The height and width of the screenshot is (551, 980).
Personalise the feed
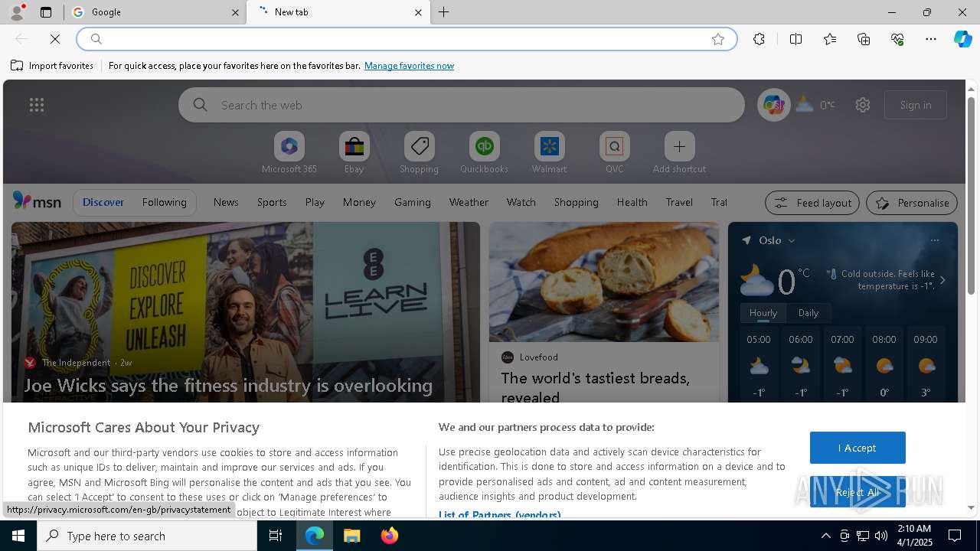pos(912,203)
